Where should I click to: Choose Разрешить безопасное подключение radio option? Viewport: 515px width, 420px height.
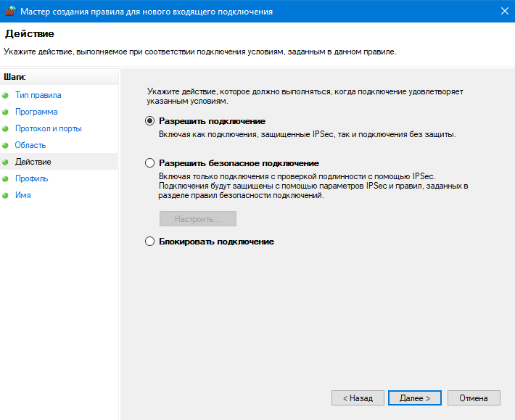[x=150, y=163]
